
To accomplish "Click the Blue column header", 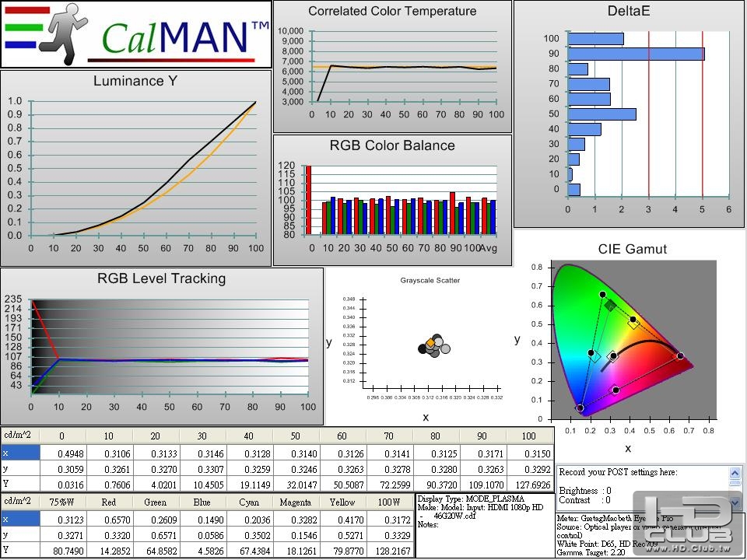I will pyautogui.click(x=202, y=502).
